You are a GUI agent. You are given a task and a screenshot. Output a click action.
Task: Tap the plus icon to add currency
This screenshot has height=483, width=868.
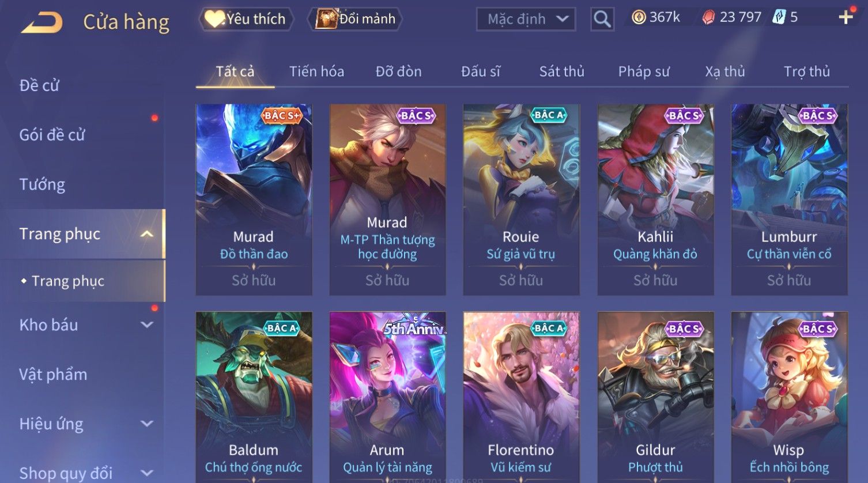pos(846,17)
